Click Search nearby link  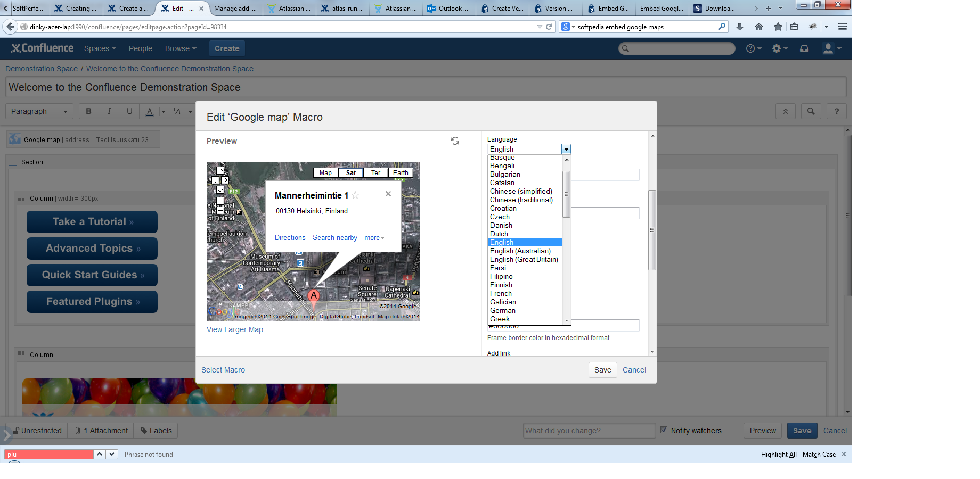(x=335, y=238)
